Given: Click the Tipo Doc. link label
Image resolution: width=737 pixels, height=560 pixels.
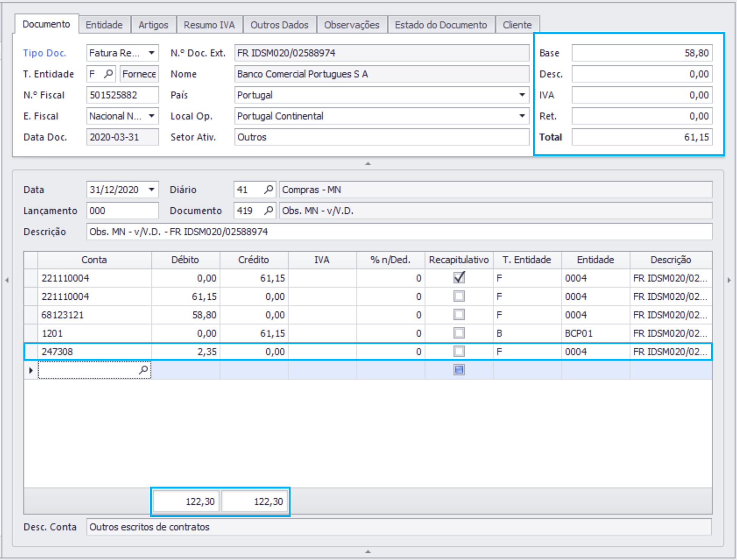Looking at the screenshot, I should 45,53.
